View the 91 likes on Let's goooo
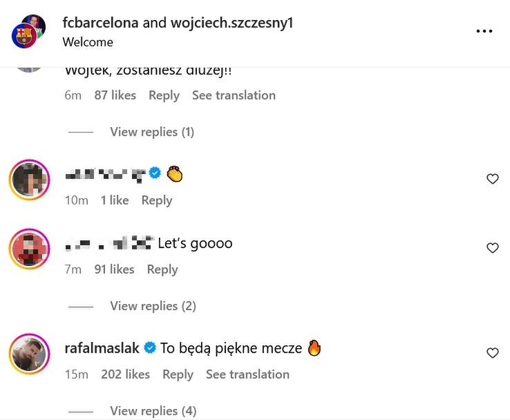 click(x=114, y=269)
